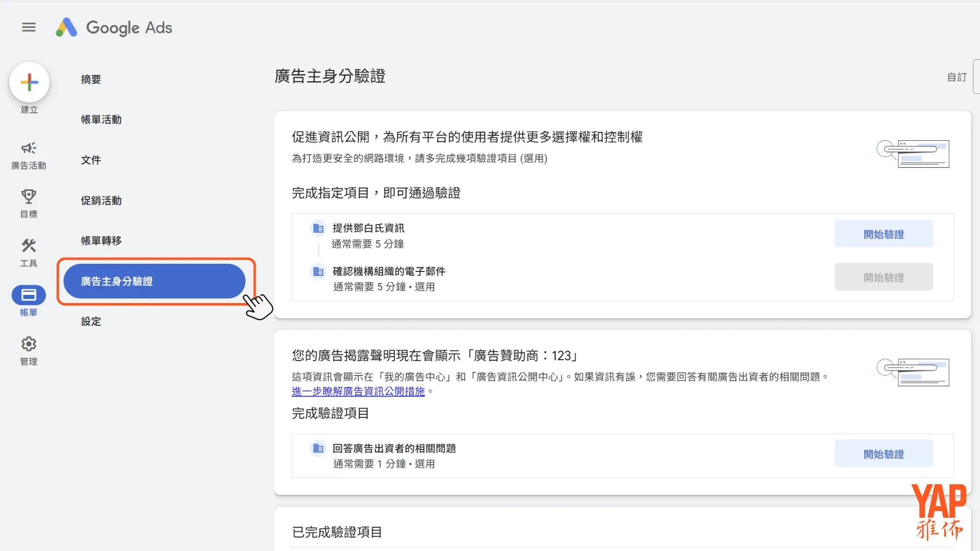
Task: Select the 目標 trophy icon
Action: pos(29,196)
